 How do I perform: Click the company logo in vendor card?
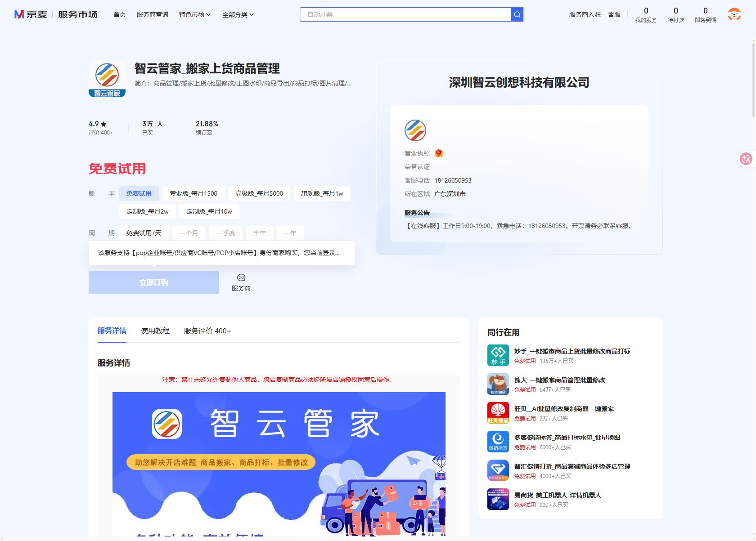click(x=415, y=130)
